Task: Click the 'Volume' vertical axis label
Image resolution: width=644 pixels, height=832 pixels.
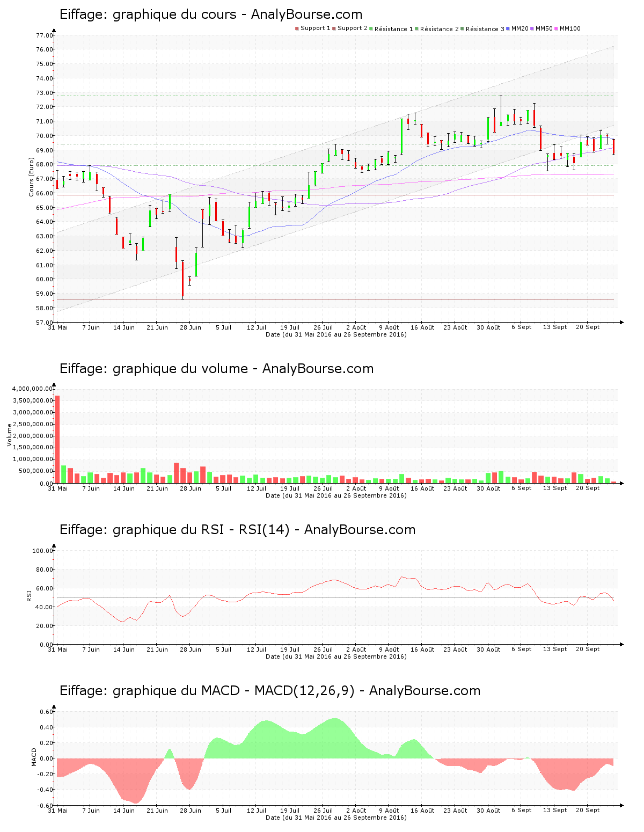Action: point(9,435)
